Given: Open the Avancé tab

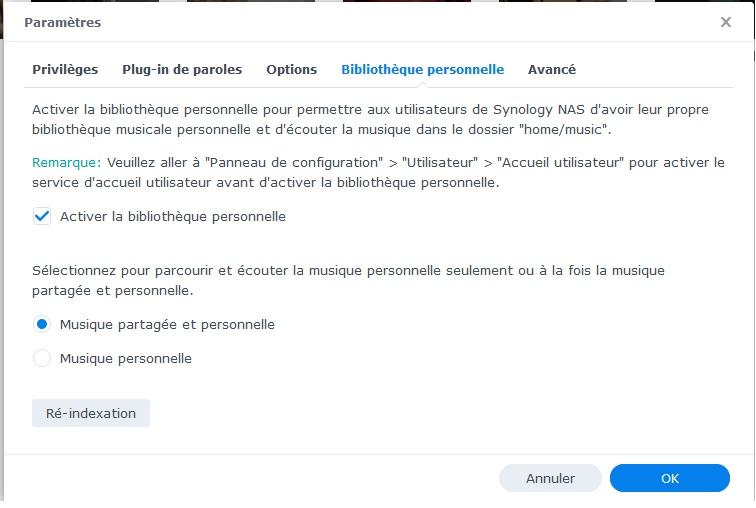Looking at the screenshot, I should [x=552, y=70].
